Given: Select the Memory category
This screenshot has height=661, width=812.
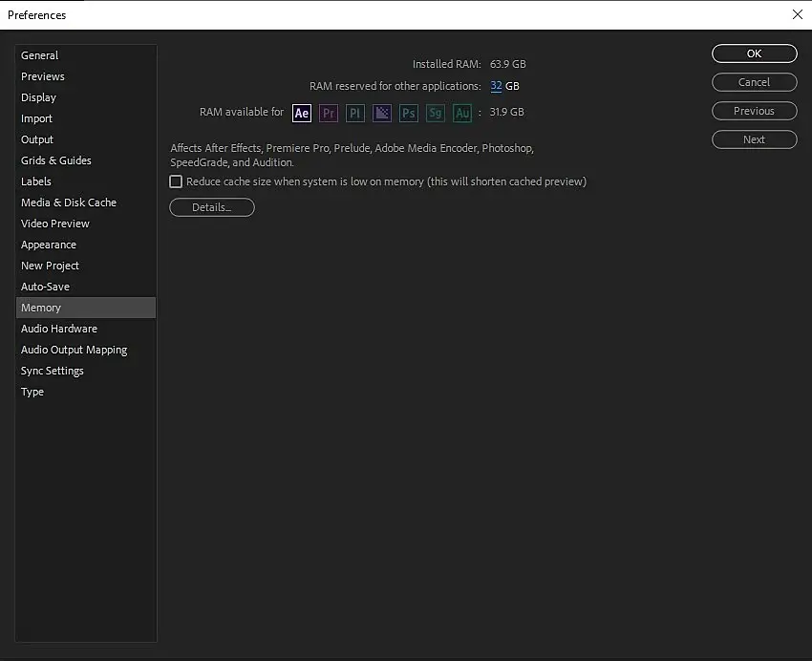Looking at the screenshot, I should [86, 308].
